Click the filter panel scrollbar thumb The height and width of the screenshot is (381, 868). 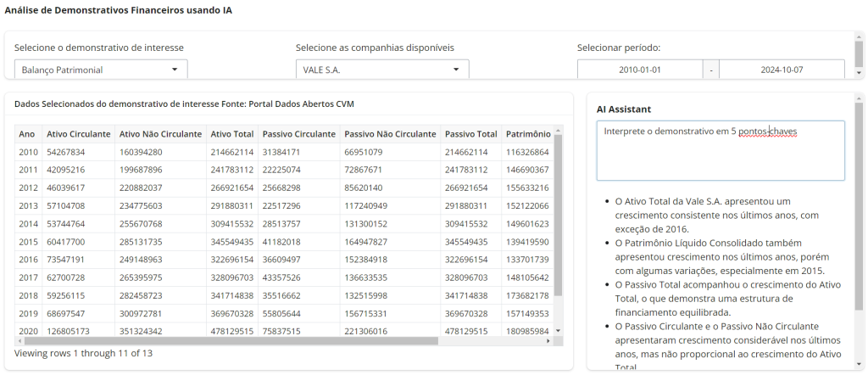pos(859,53)
